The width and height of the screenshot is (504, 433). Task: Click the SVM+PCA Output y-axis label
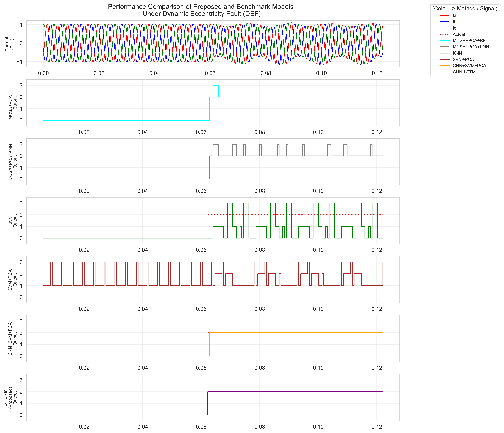pyautogui.click(x=13, y=280)
